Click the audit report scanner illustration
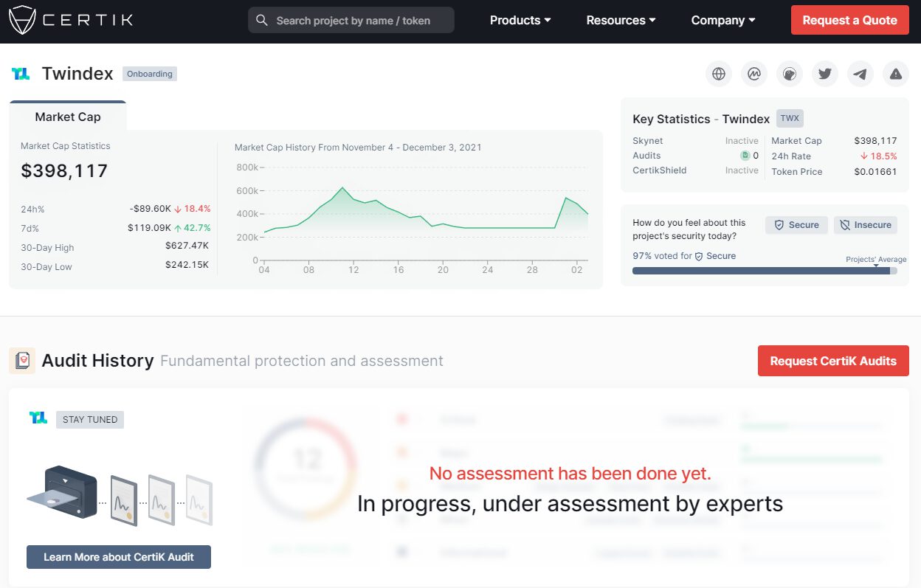Viewport: 921px width, 588px height. click(119, 494)
